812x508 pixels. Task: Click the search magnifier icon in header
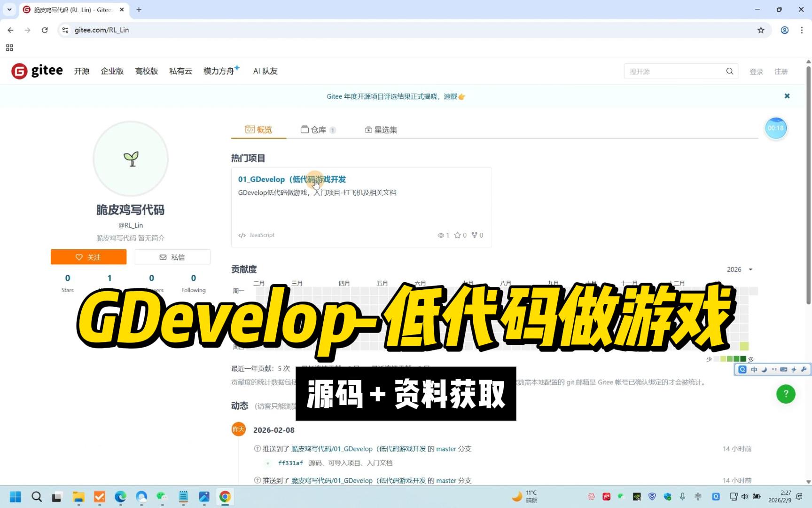(729, 71)
